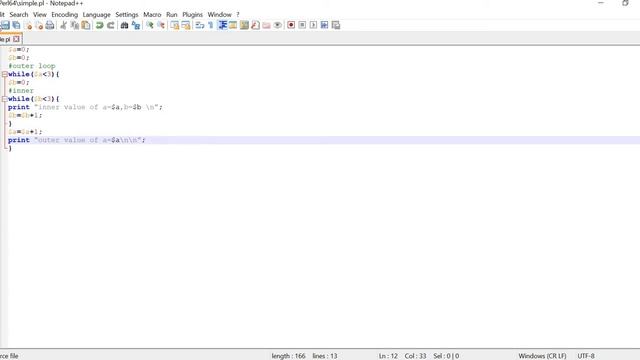
Task: Open the View menu
Action: pyautogui.click(x=40, y=15)
